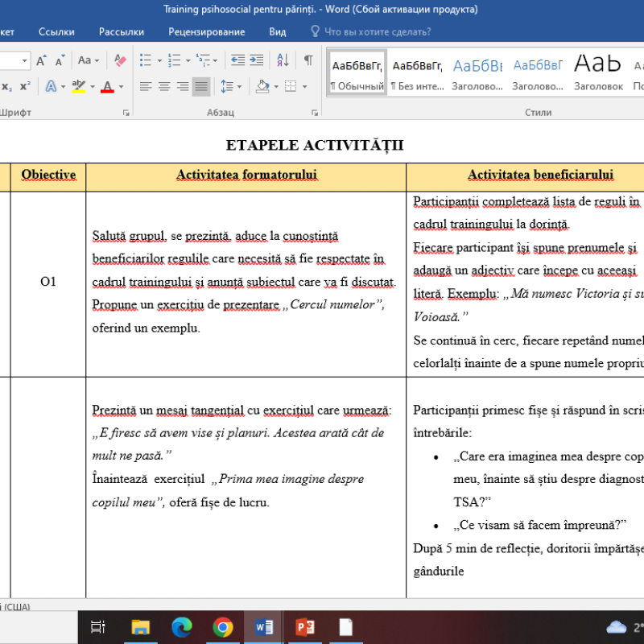Enable justified text alignment
The height and width of the screenshot is (644, 644).
(x=200, y=86)
